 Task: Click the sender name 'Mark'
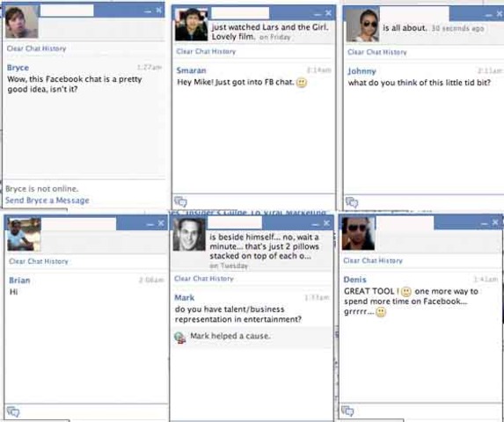tap(184, 298)
